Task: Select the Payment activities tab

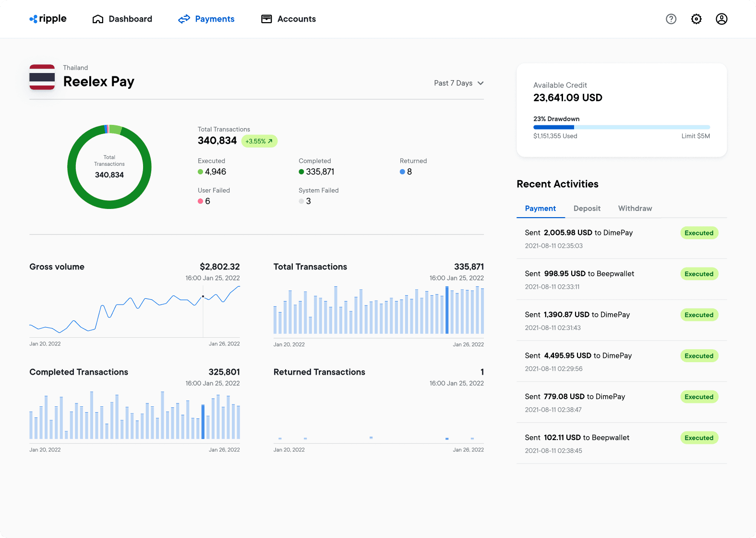Action: 540,208
